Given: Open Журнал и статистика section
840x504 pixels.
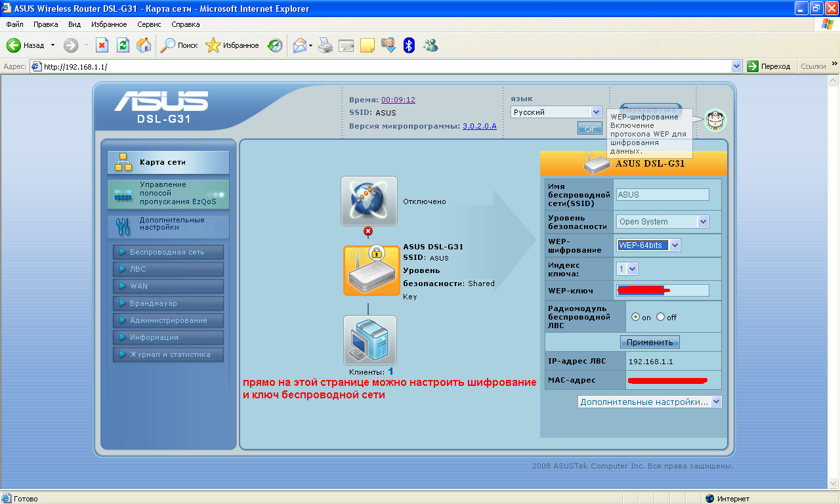Looking at the screenshot, I should tap(168, 354).
